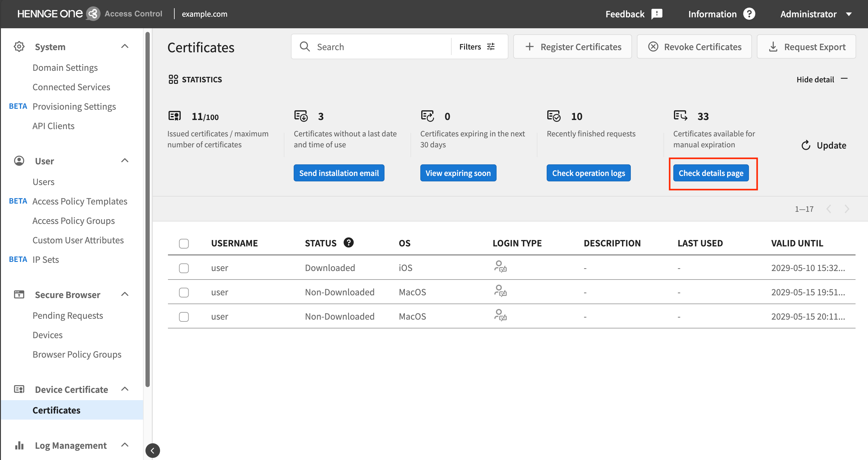
Task: Click the Statistics grid icon
Action: pos(173,80)
